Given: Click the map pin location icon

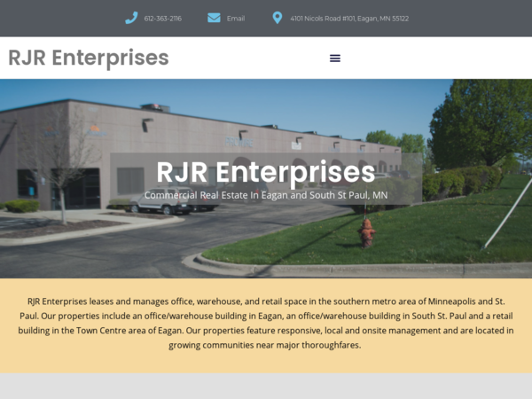Looking at the screenshot, I should (x=278, y=18).
